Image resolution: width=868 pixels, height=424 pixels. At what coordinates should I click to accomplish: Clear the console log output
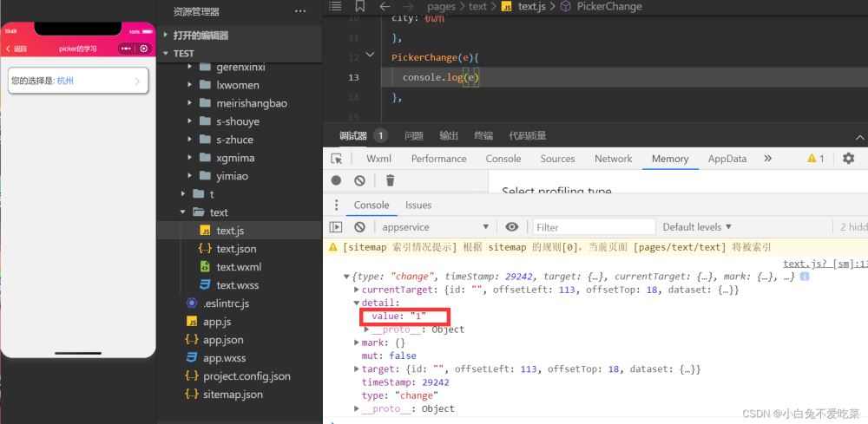[x=359, y=227]
